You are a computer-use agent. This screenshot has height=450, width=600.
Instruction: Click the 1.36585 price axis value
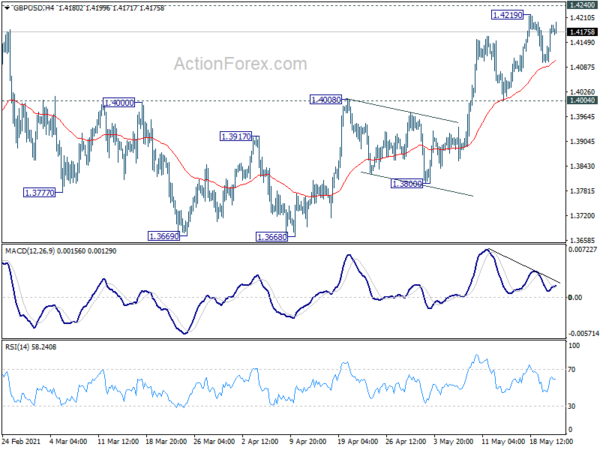click(582, 240)
